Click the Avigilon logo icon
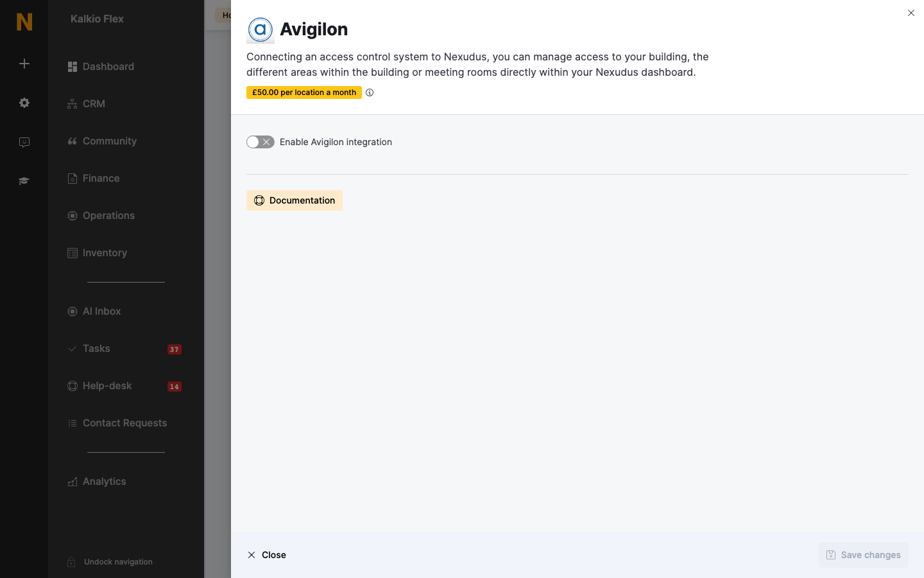Screen dimensions: 924x578 (261, 30)
